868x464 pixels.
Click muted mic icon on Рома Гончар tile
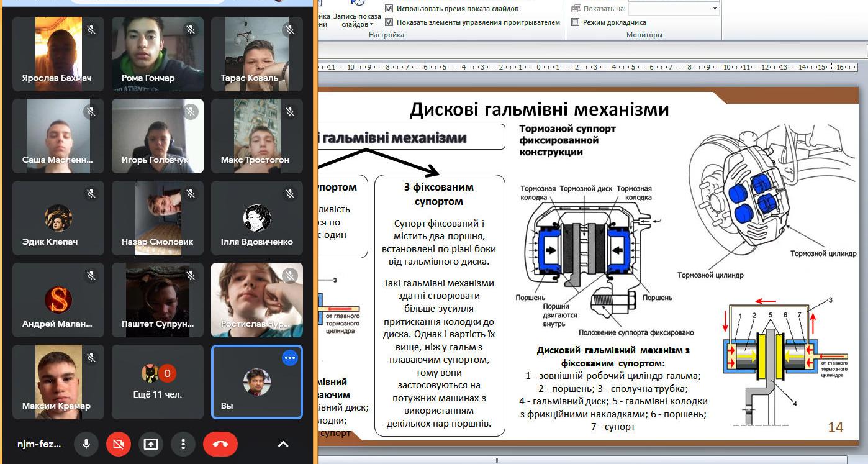[191, 30]
